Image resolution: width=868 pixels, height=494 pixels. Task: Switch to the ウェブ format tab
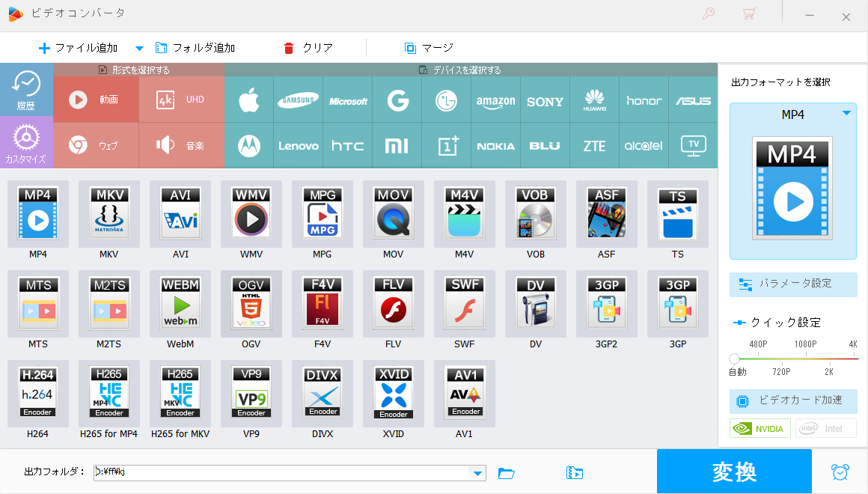[96, 145]
